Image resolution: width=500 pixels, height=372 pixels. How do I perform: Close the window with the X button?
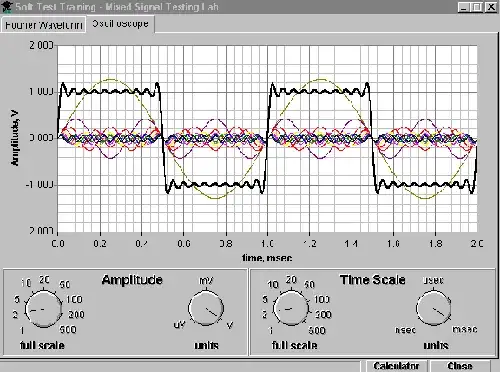click(x=491, y=7)
